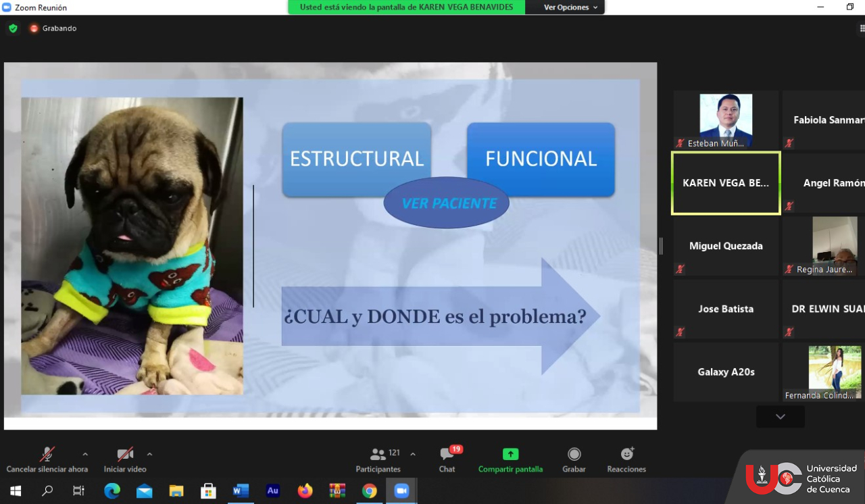
Task: Launch Microsoft Edge from taskbar
Action: coord(112,491)
